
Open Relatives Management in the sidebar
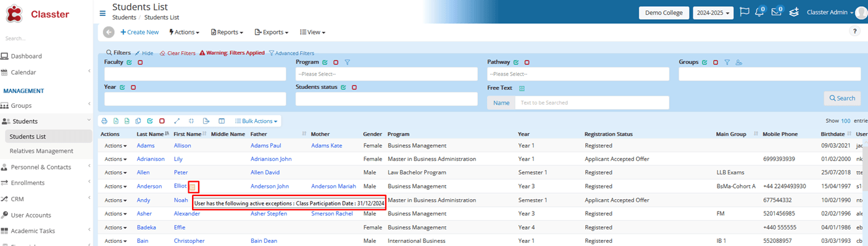tap(41, 151)
